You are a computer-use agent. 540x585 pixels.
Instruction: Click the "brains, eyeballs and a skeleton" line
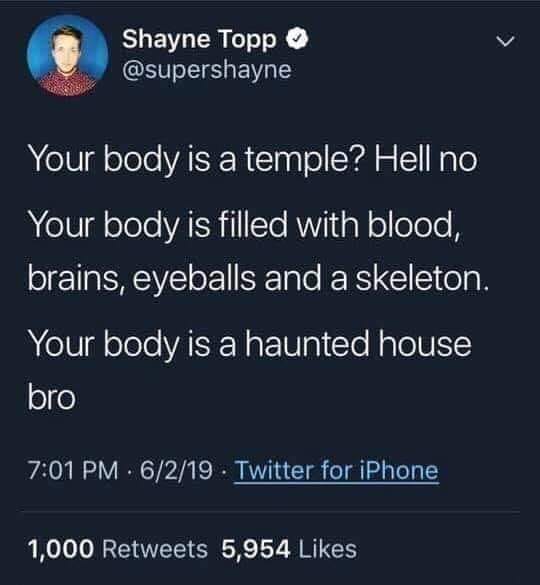pyautogui.click(x=258, y=280)
